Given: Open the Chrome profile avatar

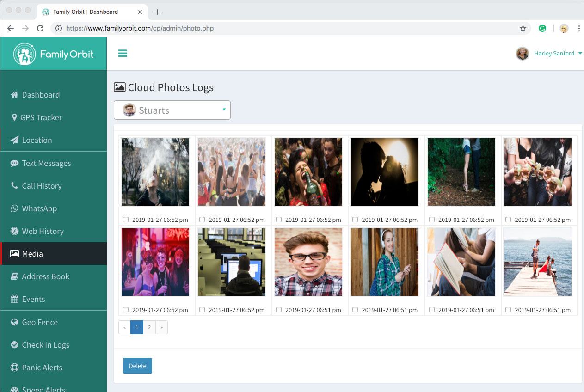Looking at the screenshot, I should [x=564, y=28].
